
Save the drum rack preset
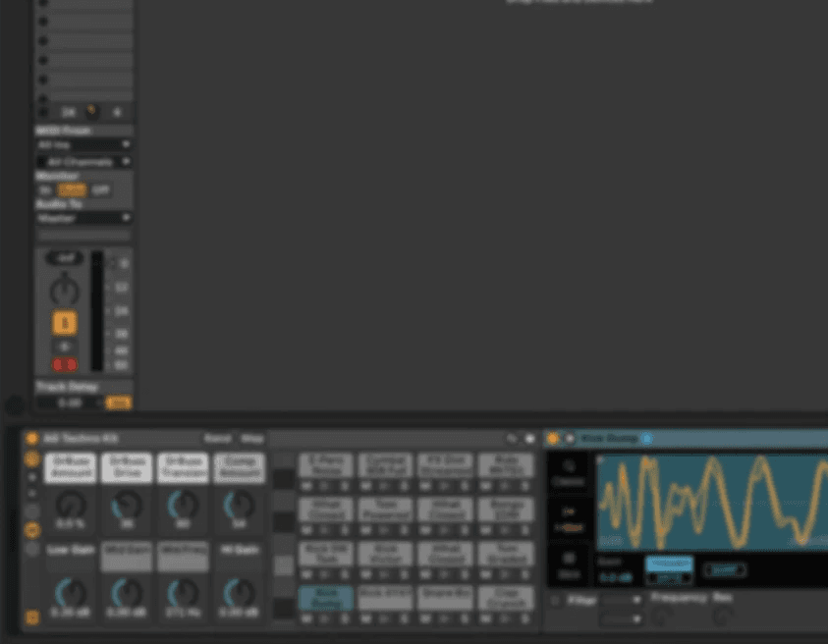click(x=529, y=439)
